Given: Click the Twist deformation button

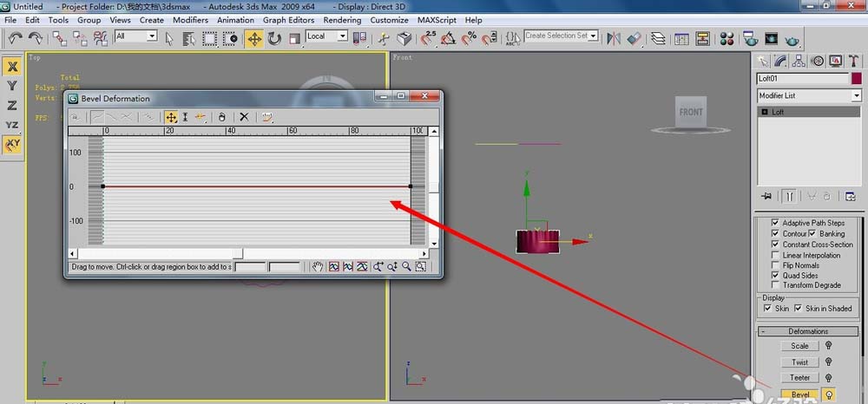Looking at the screenshot, I should click(x=800, y=362).
